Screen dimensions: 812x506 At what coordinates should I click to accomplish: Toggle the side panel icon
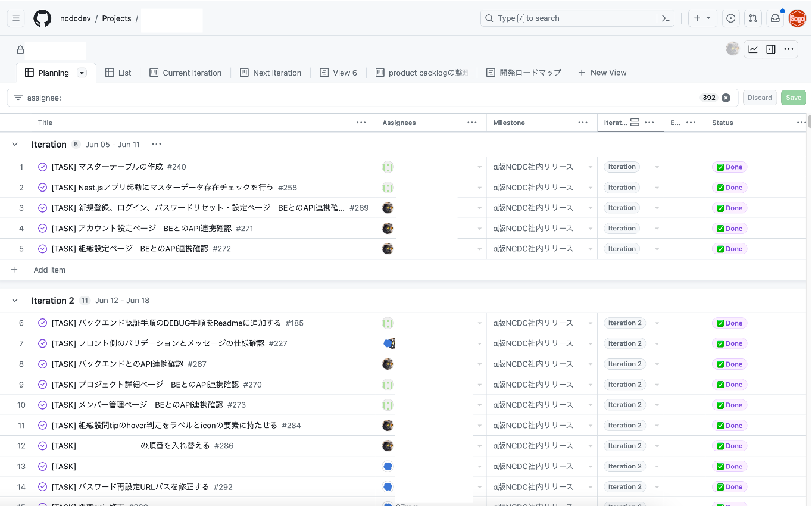(x=770, y=49)
